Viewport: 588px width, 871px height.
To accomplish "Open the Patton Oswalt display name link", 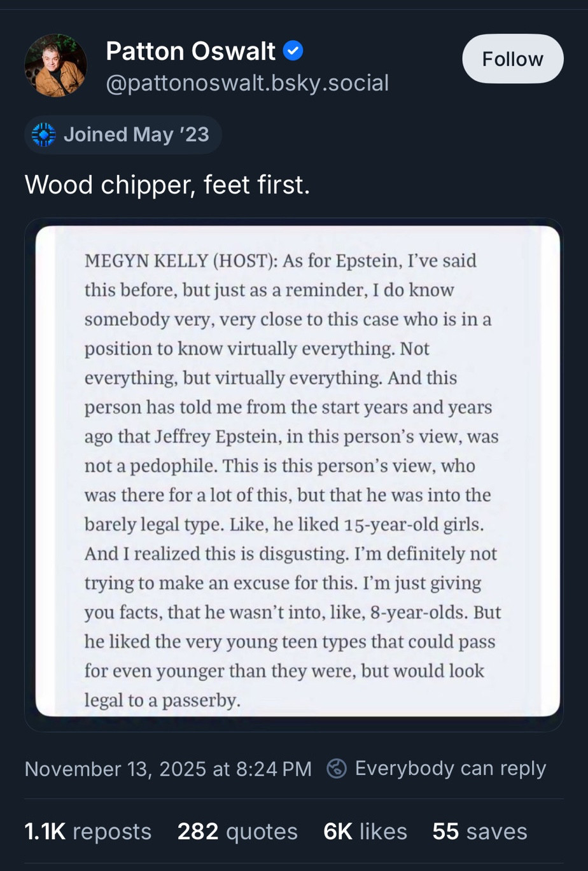I will click(190, 51).
